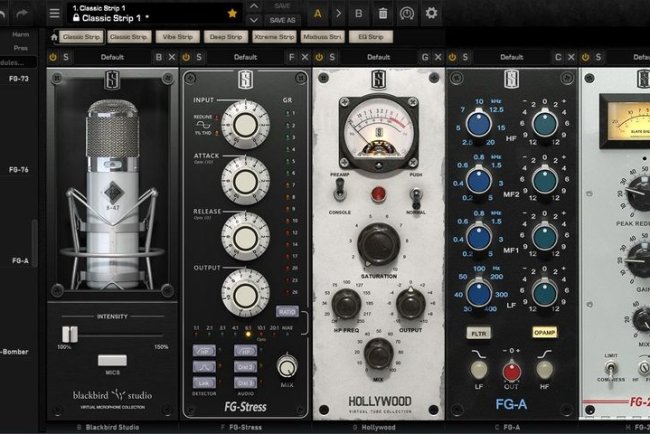The image size is (650, 434).
Task: Click the Detector HP filter button on FG-Stress
Action: click(204, 351)
